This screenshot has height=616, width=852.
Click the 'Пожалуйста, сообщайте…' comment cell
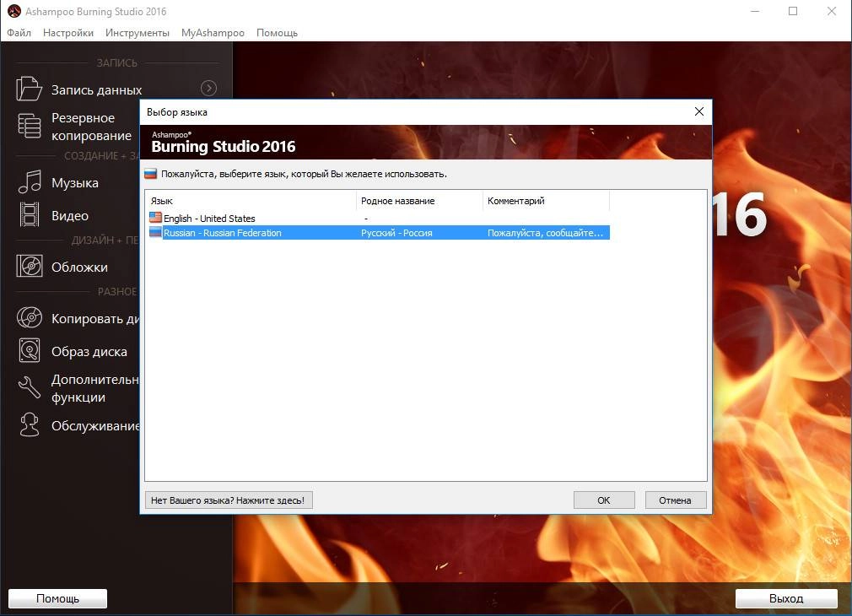tap(545, 233)
